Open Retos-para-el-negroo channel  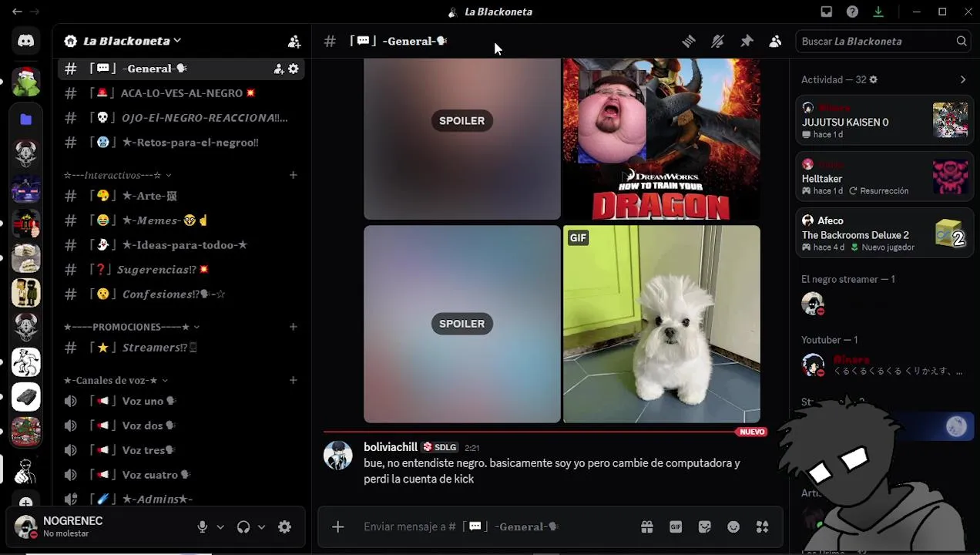(181, 143)
